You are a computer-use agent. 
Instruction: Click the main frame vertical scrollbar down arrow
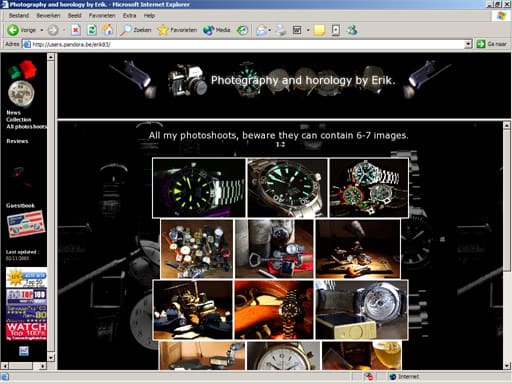[x=506, y=365]
